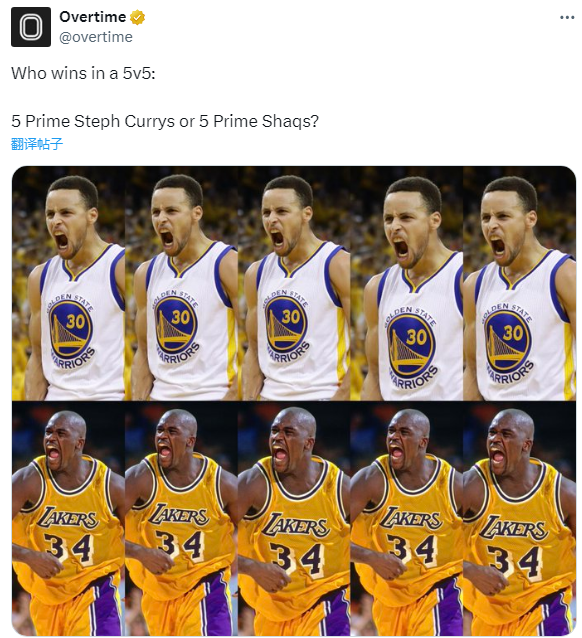
Task: Open the rightmost Shaq image
Action: coord(519,518)
